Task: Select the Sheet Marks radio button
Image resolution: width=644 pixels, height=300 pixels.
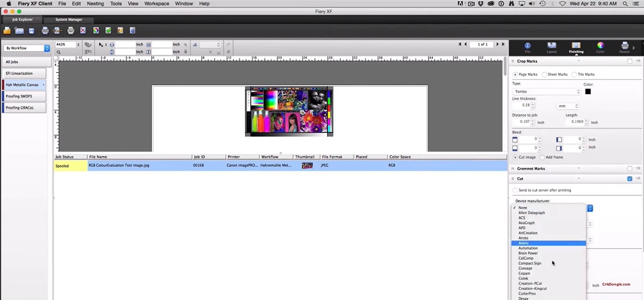Action: click(544, 74)
